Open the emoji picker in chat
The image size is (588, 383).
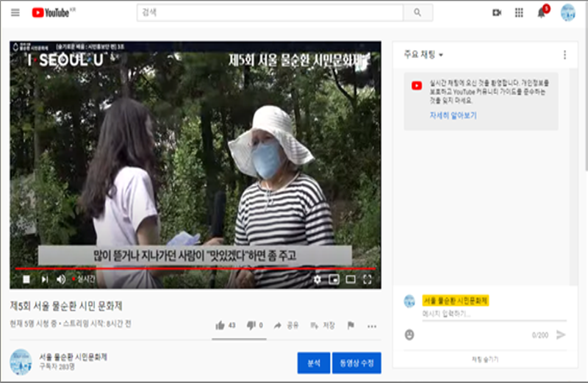coord(409,334)
